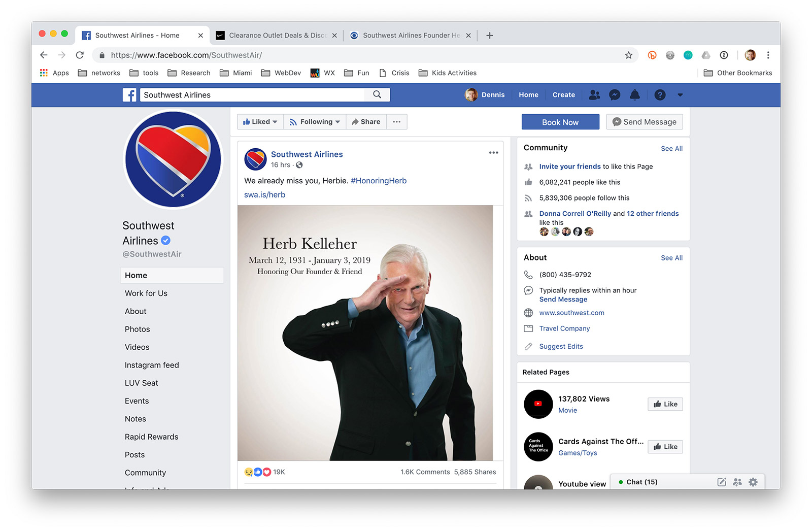Screen dimensions: 812x531
Task: Reload the page in browser
Action: point(80,55)
